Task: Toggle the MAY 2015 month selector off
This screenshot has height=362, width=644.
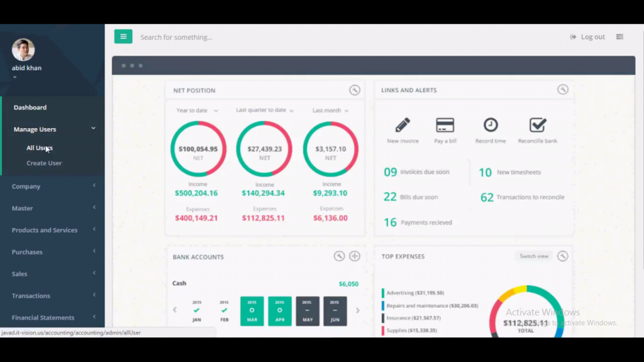Action: point(308,310)
